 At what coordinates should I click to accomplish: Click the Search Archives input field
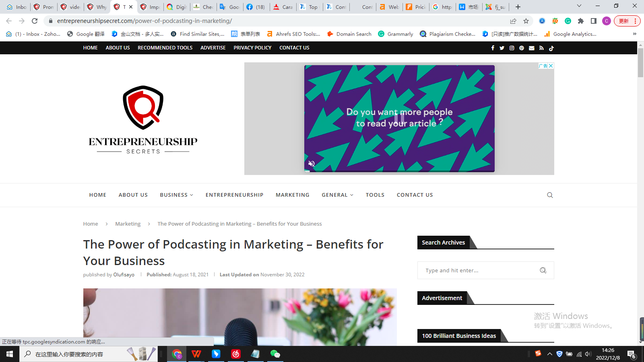click(x=479, y=270)
